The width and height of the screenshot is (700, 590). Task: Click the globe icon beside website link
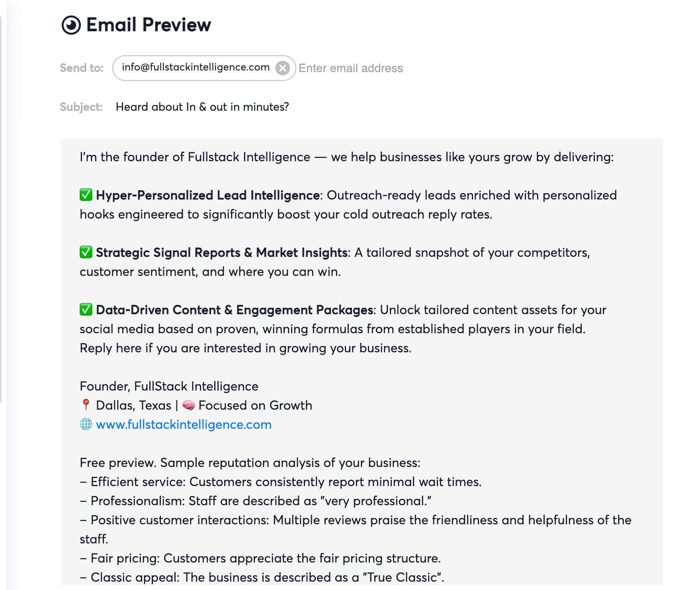(86, 424)
